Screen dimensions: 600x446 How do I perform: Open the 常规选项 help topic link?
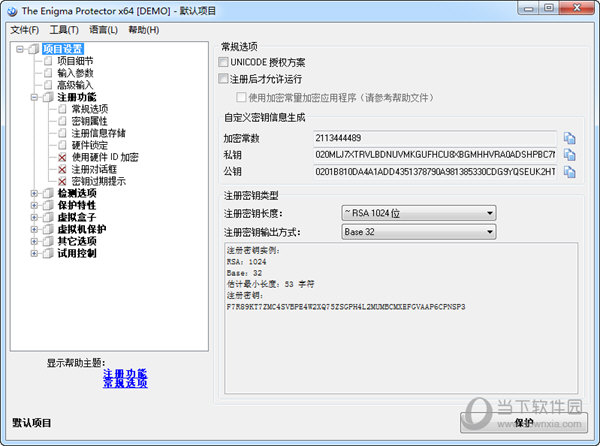(x=125, y=383)
